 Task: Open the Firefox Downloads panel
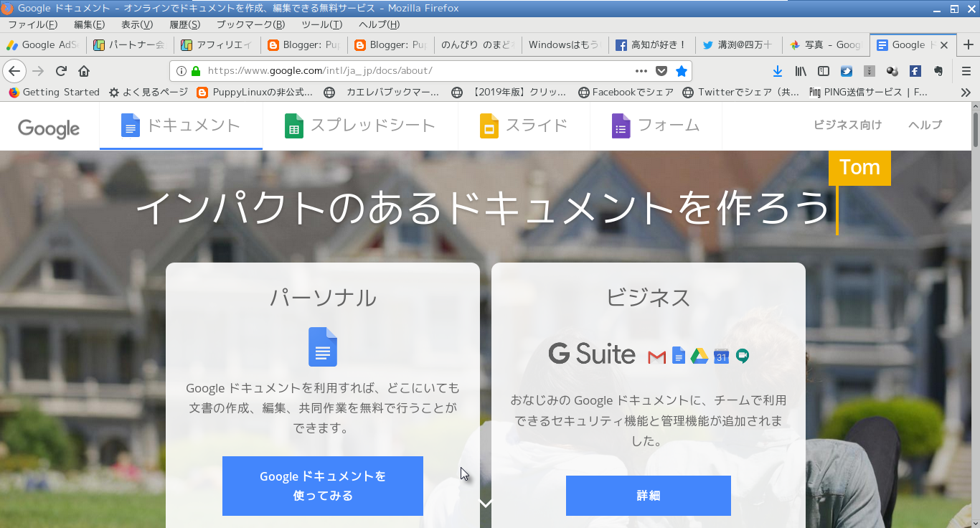tap(778, 71)
